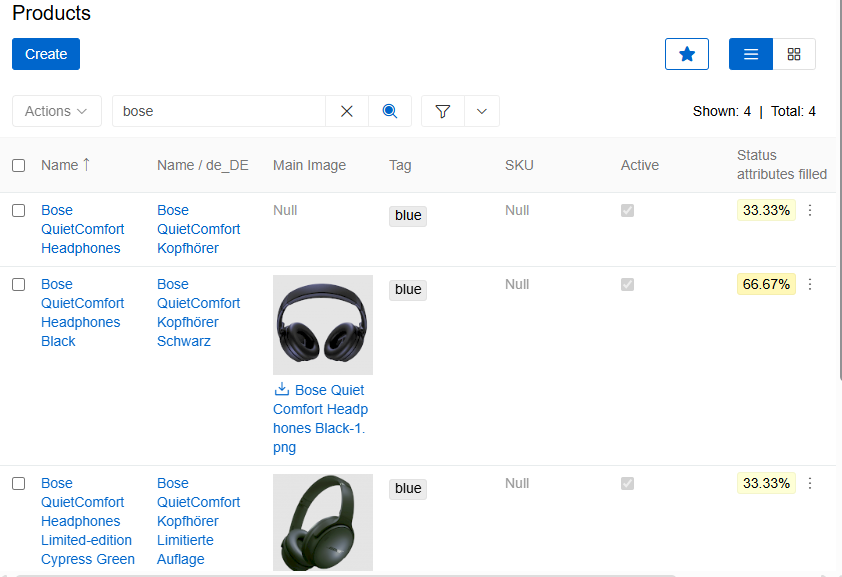
Task: Check the Bose QuietComfort Headphones row
Action: coord(18,210)
